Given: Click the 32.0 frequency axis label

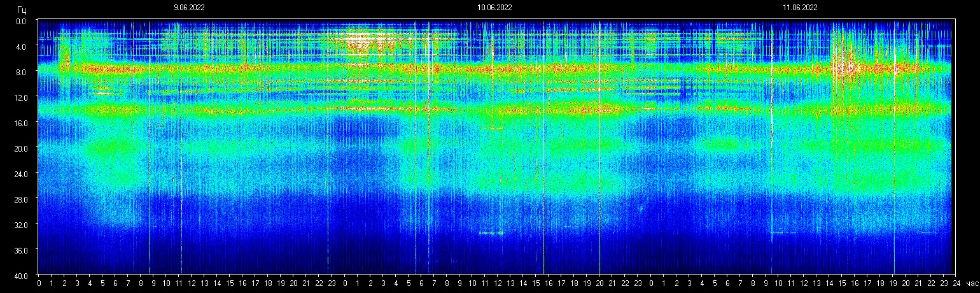Looking at the screenshot, I should (x=20, y=225).
